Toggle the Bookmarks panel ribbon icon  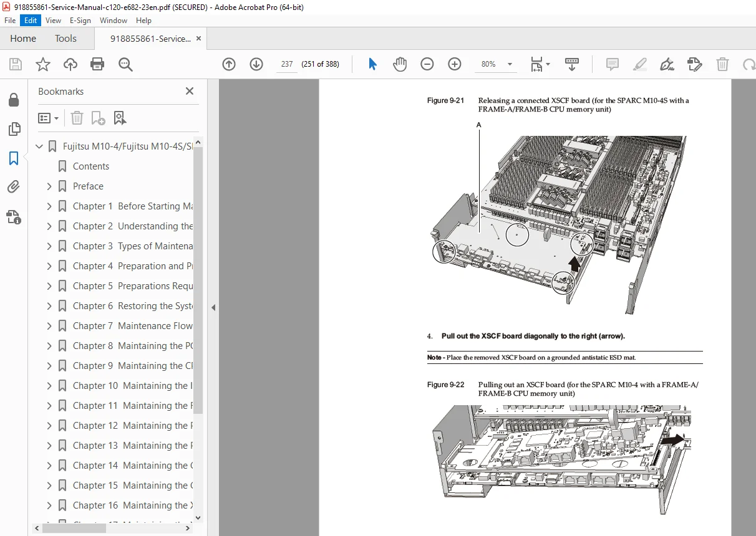point(13,158)
